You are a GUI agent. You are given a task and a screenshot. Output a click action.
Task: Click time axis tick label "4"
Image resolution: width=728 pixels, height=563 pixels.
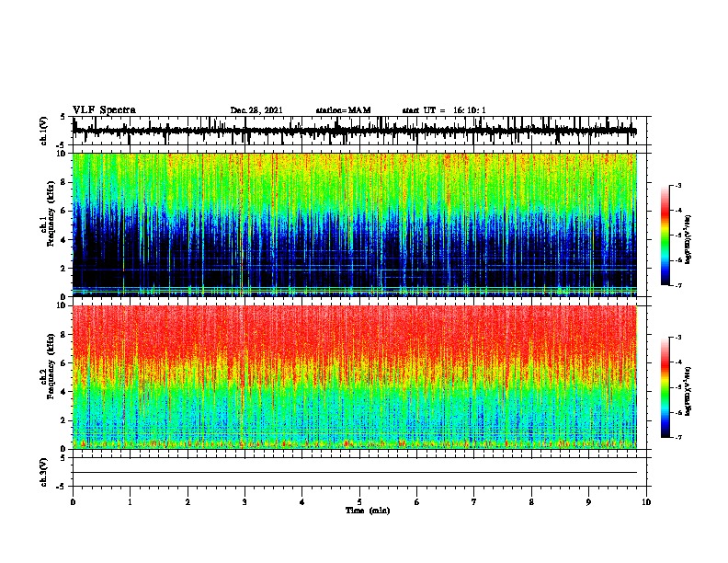302,502
